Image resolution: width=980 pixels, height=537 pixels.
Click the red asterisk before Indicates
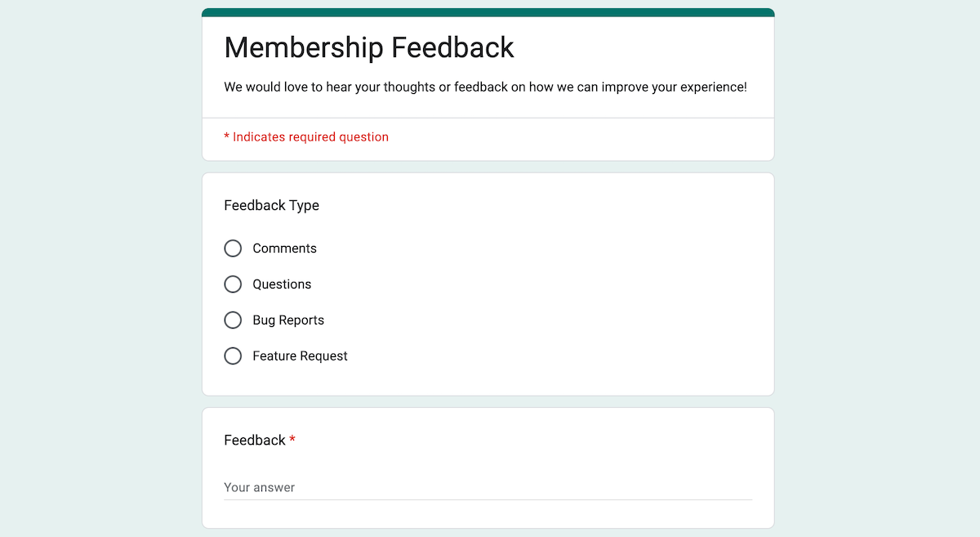coord(227,136)
